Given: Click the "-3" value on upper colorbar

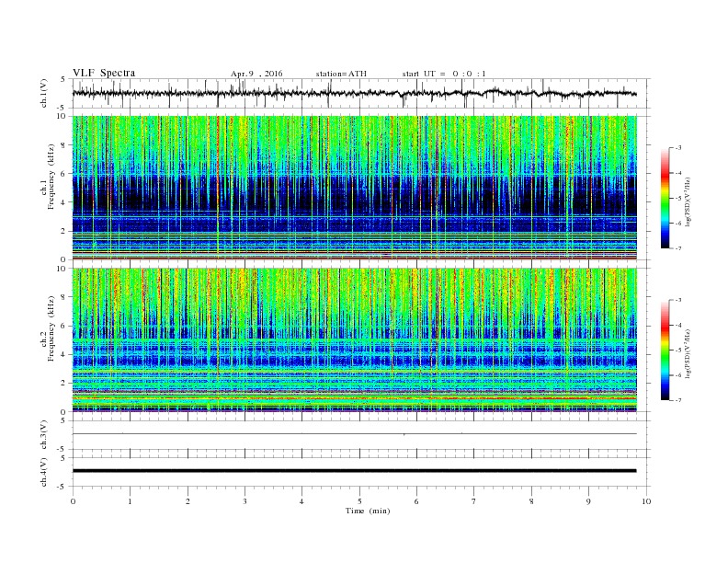Looking at the screenshot, I should [678, 148].
